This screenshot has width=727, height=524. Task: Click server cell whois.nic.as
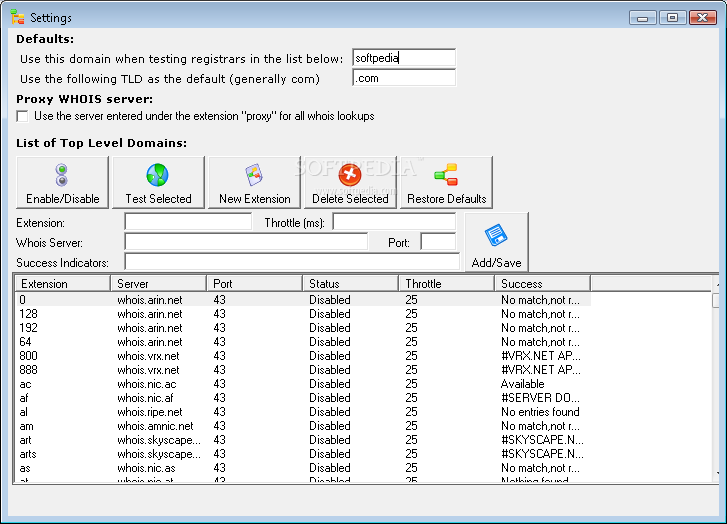pyautogui.click(x=146, y=468)
